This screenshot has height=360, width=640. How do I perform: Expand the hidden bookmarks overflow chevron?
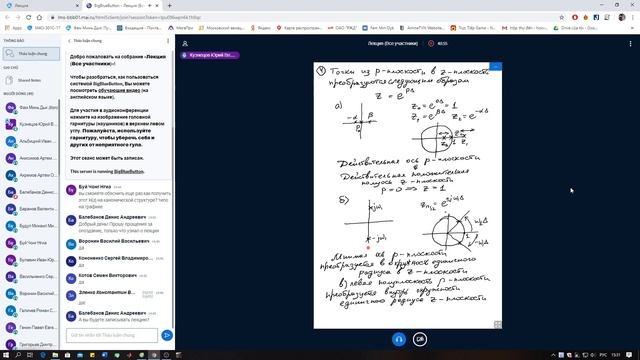coord(633,28)
